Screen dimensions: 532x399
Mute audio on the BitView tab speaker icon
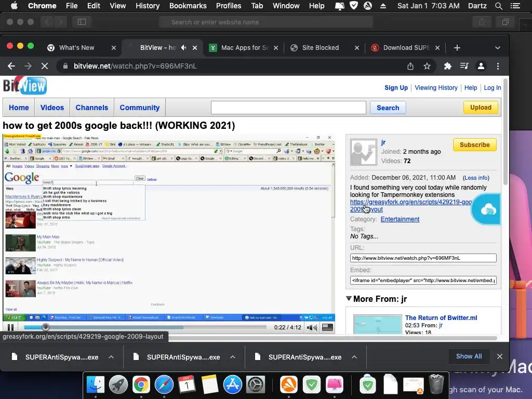coord(183,48)
